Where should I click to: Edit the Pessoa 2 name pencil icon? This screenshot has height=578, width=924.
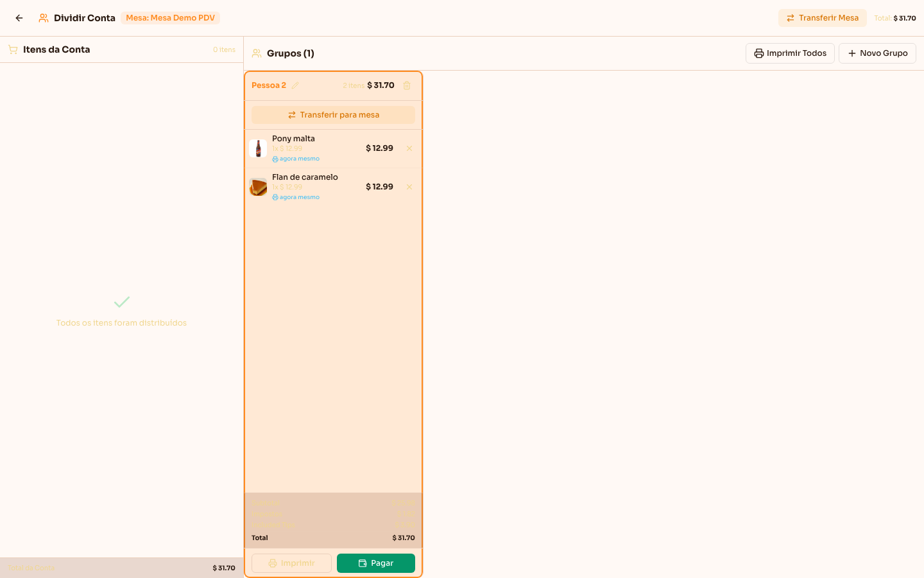click(x=295, y=85)
